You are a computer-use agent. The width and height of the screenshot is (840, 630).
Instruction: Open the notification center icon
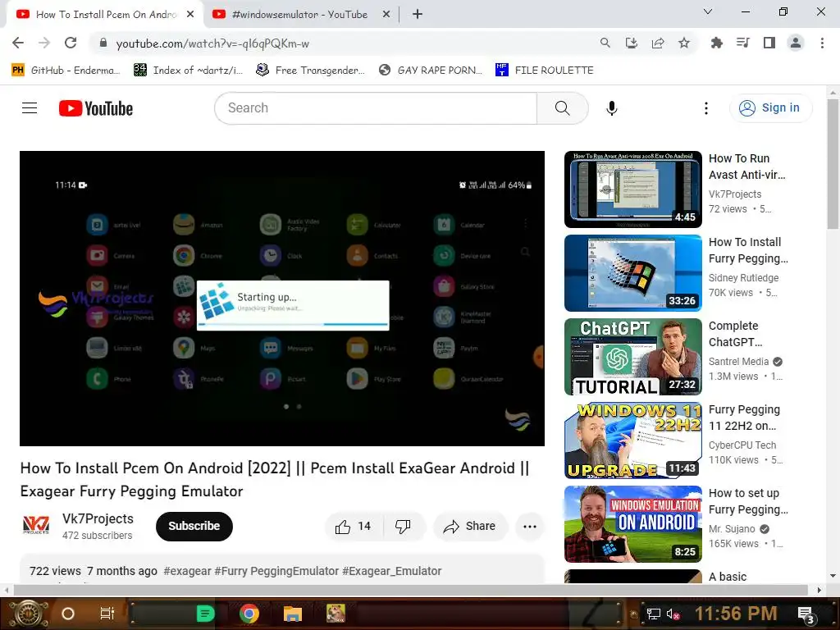pyautogui.click(x=806, y=614)
